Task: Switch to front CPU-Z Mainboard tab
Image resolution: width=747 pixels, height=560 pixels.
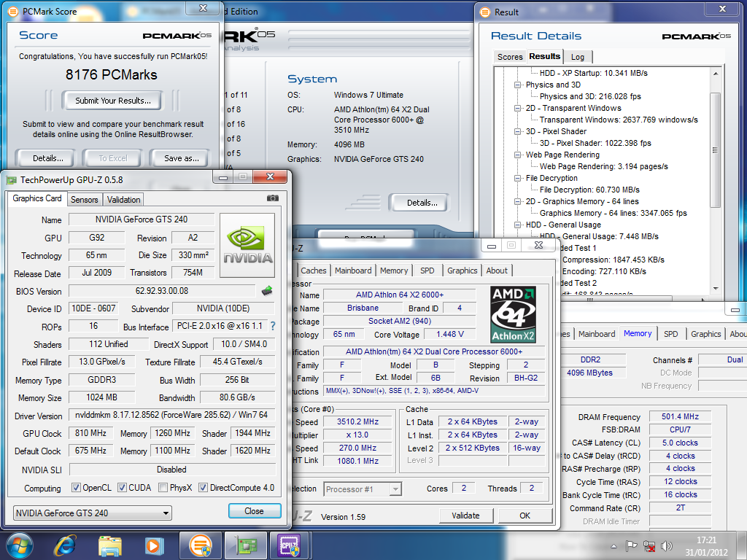Action: coord(353,271)
